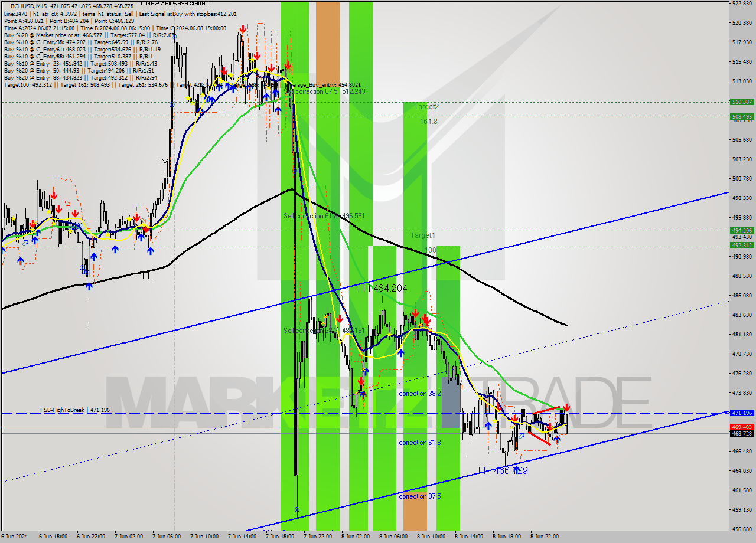Screen dimensions: 756x543
Task: Click the 'FSB-HighToBreak | 471.196' label
Action: point(75,410)
